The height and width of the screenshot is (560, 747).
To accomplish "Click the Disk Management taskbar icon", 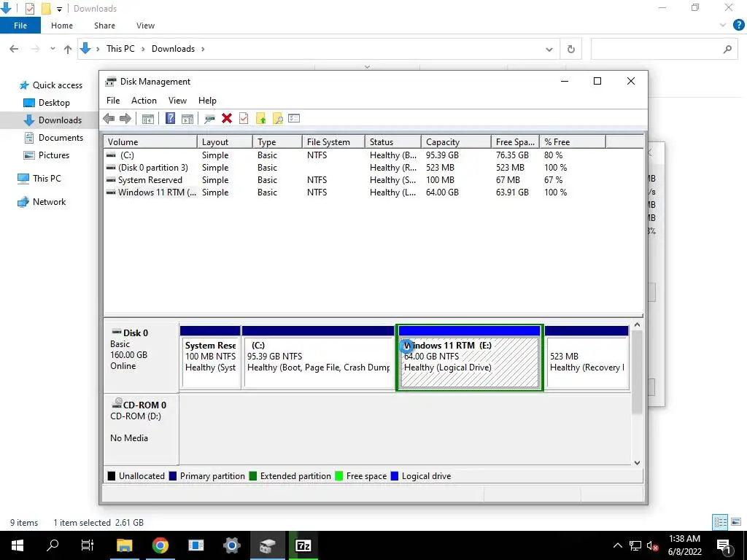I will (267, 545).
